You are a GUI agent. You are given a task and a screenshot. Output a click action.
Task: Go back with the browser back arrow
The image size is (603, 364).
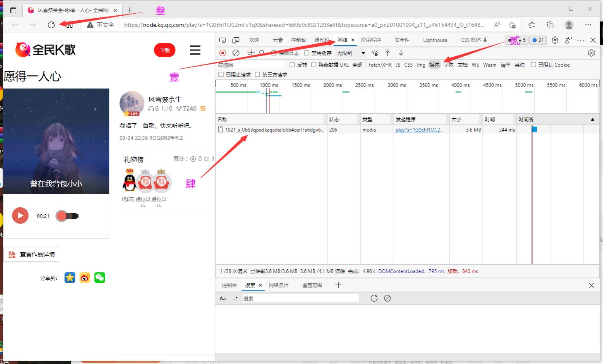15,25
